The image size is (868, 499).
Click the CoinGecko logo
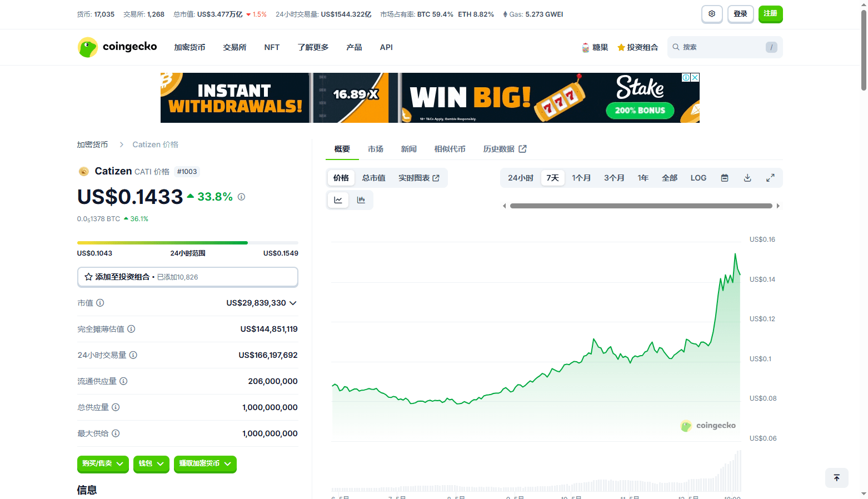point(117,47)
